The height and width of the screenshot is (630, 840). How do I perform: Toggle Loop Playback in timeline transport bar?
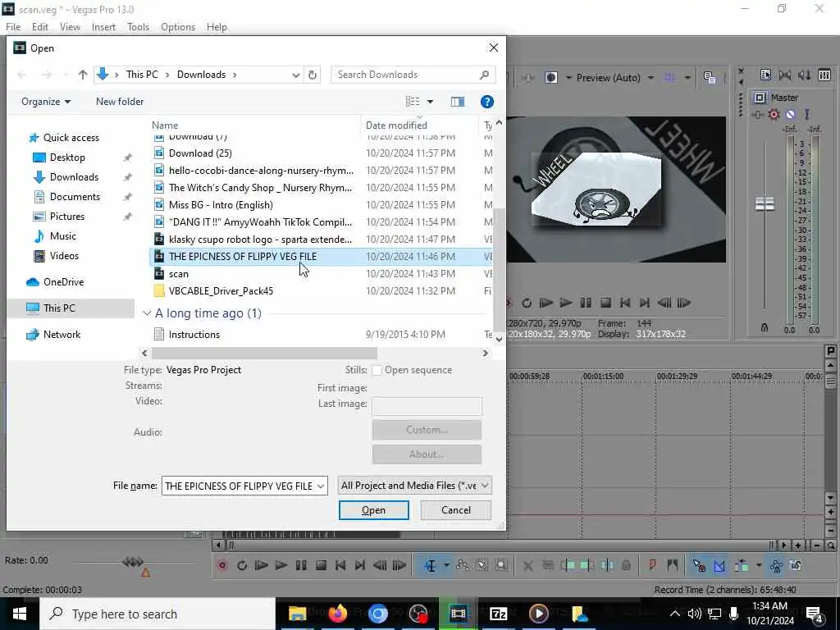click(x=242, y=565)
